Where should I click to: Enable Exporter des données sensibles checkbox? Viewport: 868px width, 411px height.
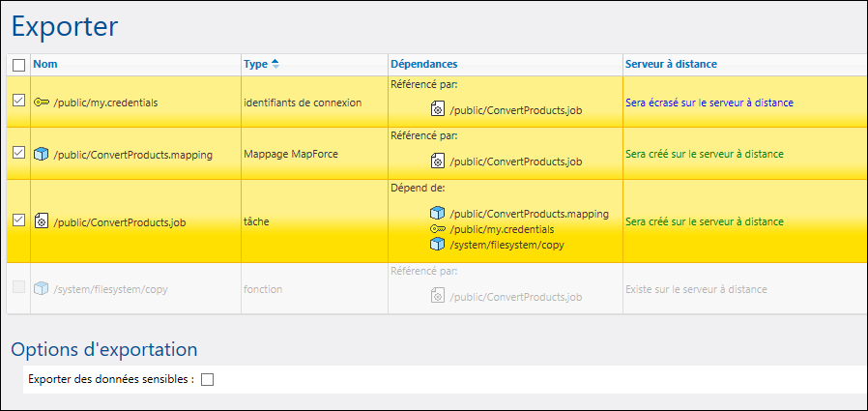point(207,379)
